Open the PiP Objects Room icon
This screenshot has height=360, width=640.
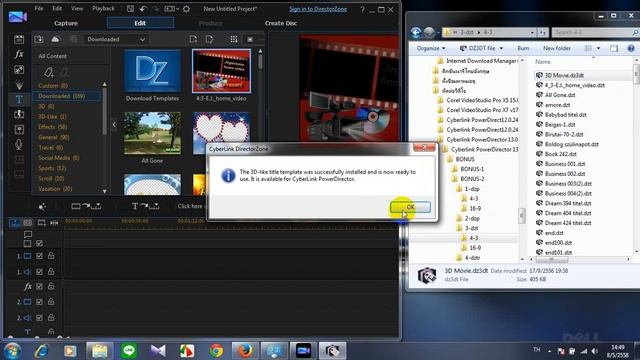click(19, 70)
